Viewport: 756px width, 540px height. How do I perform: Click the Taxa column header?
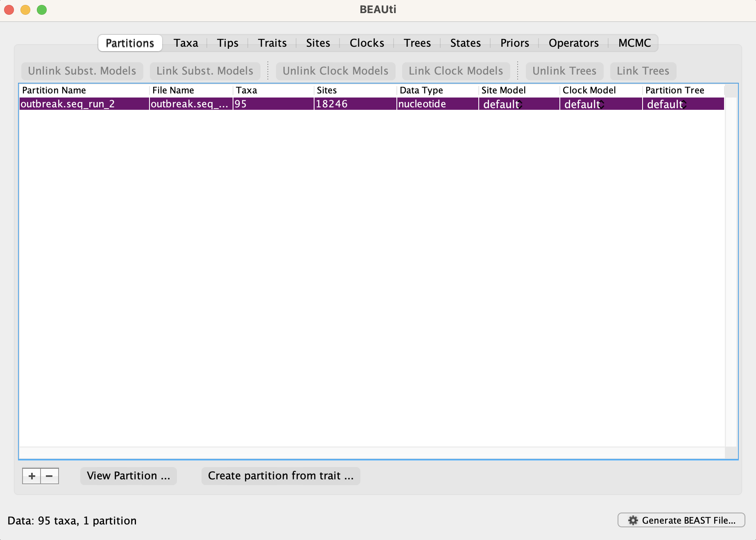point(273,90)
